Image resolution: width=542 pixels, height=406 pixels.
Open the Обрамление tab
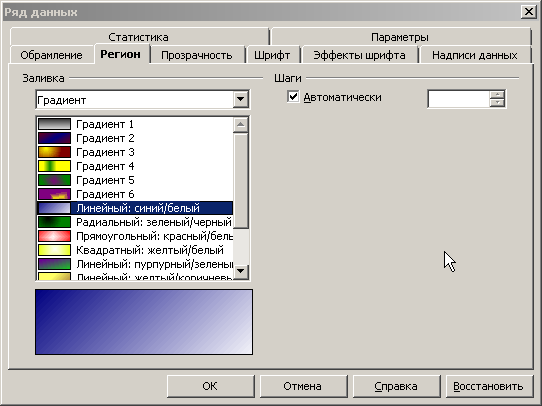(x=51, y=55)
